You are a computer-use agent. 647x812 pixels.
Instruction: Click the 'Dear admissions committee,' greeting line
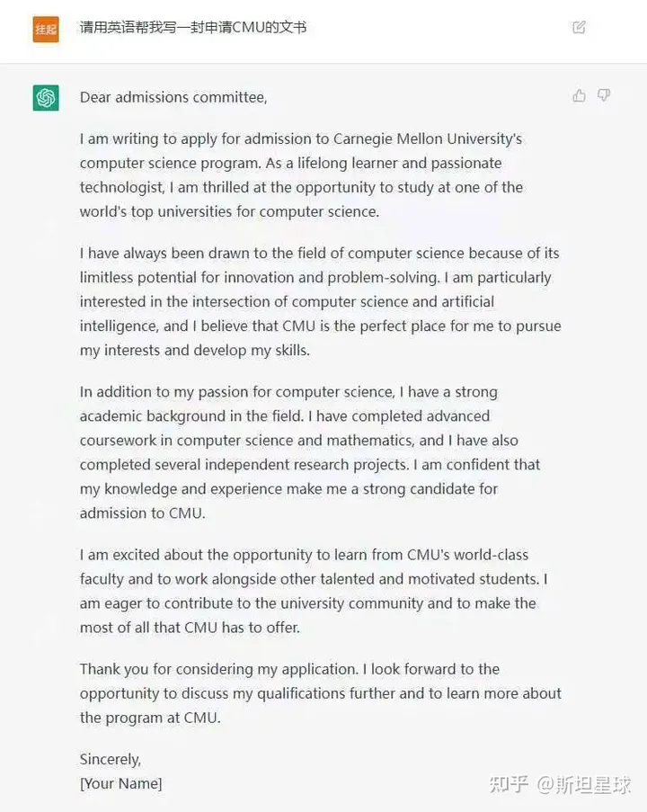(173, 97)
